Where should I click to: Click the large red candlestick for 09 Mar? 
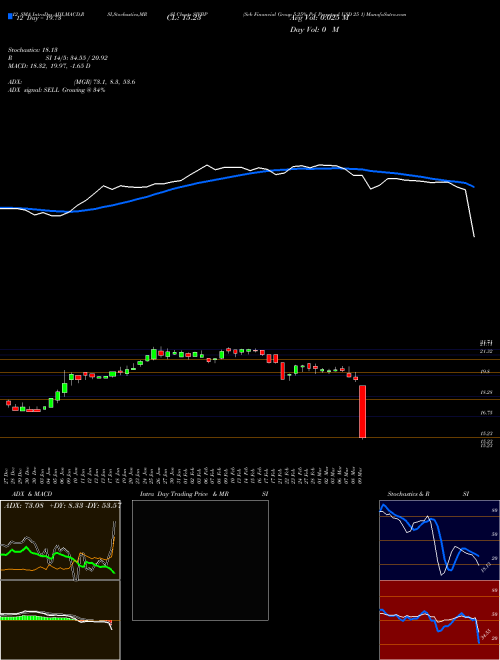pyautogui.click(x=362, y=411)
